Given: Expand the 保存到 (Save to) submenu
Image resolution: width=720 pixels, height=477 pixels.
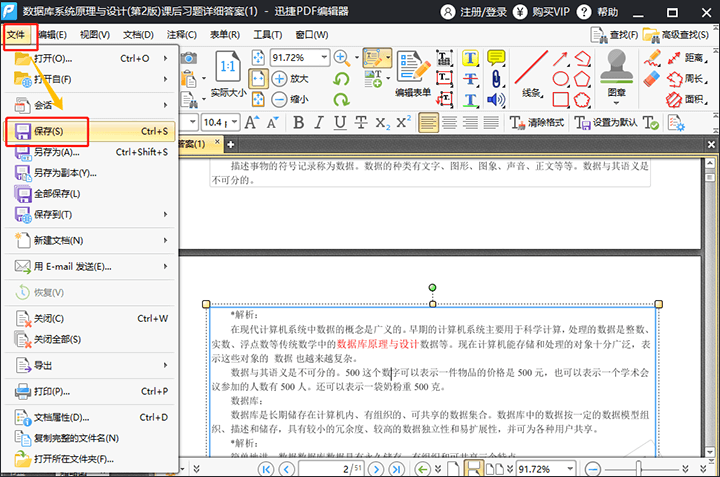Looking at the screenshot, I should coord(55,214).
